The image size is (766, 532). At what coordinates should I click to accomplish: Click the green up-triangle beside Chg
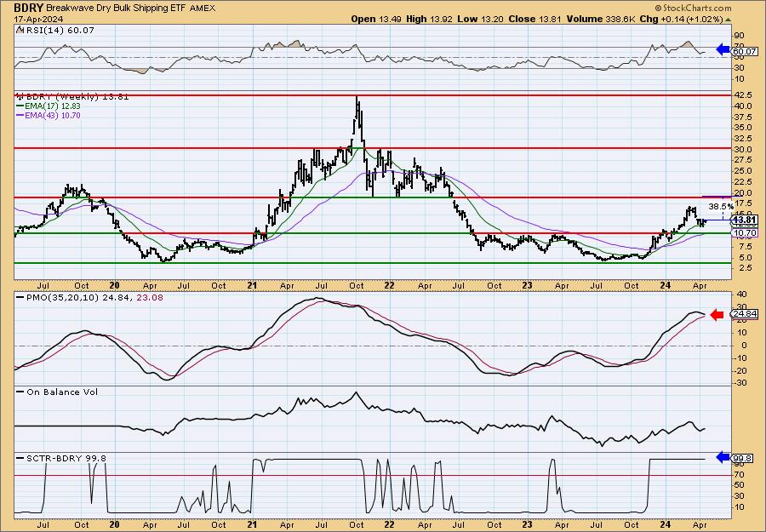coord(728,20)
